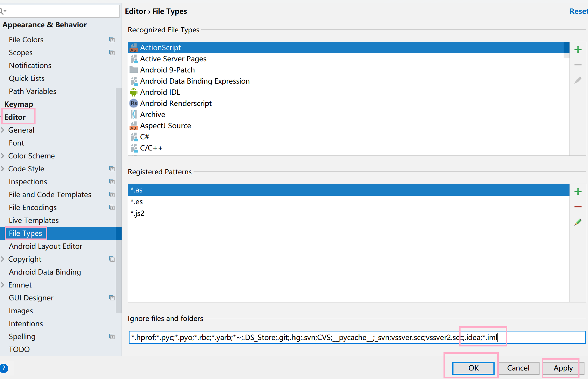Screen dimensions: 588x379
Task: Click green pencil to edit registered pattern
Action: 578,222
